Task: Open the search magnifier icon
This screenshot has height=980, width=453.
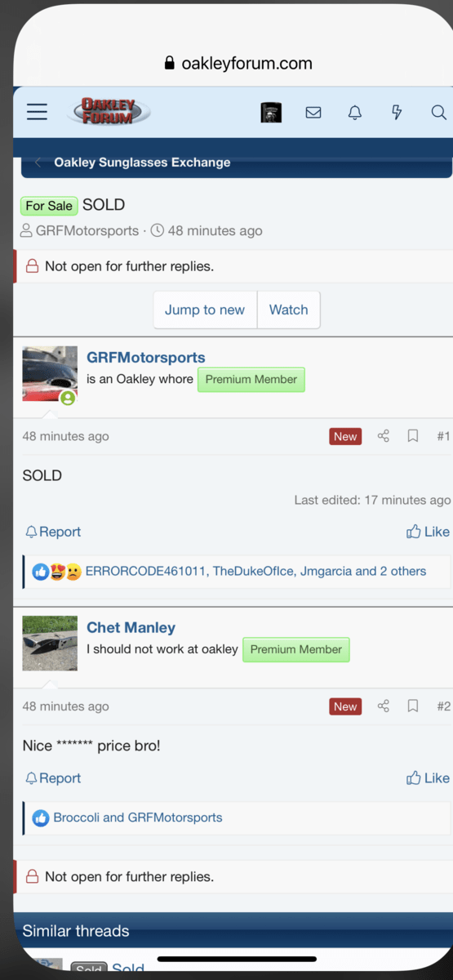Action: (438, 113)
